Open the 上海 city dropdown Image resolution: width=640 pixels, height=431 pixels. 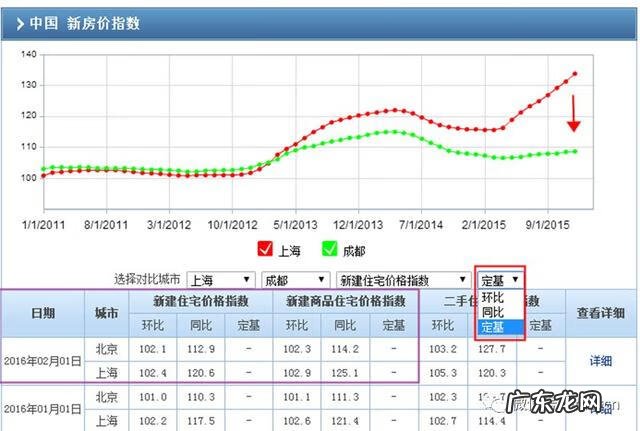[221, 280]
